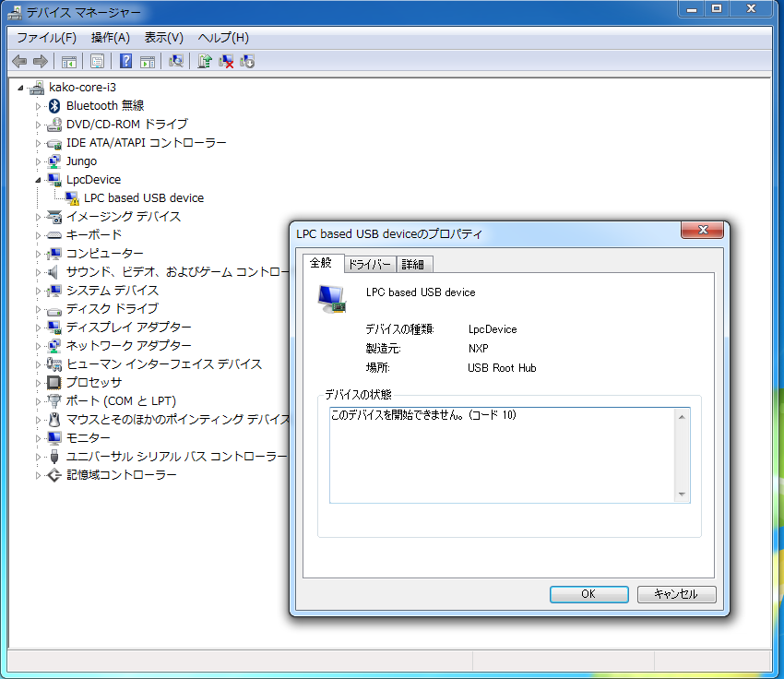Image resolution: width=784 pixels, height=679 pixels.
Task: Expand the プロセッサ node
Action: [38, 383]
